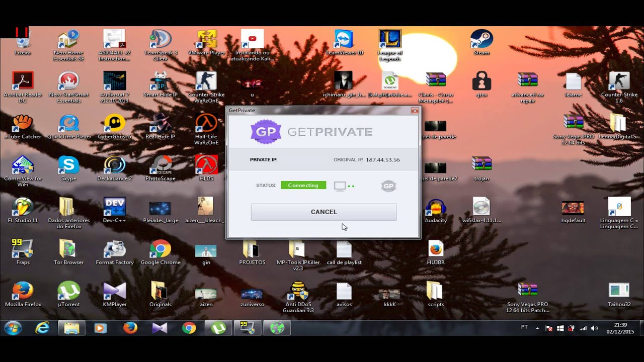This screenshot has width=644, height=362.
Task: Launch Tor Browser from desktop
Action: coord(69,252)
